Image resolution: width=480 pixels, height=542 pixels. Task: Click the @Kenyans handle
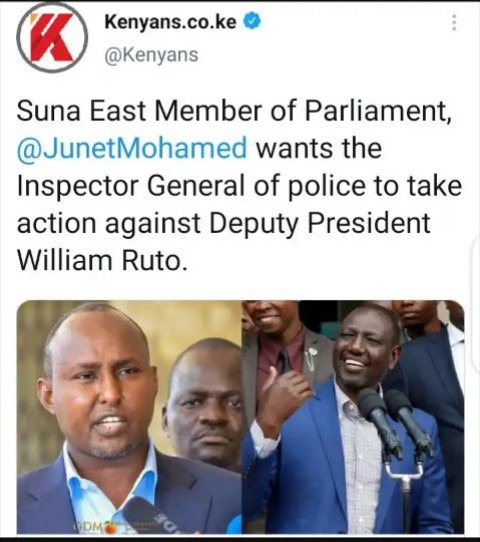(x=151, y=55)
